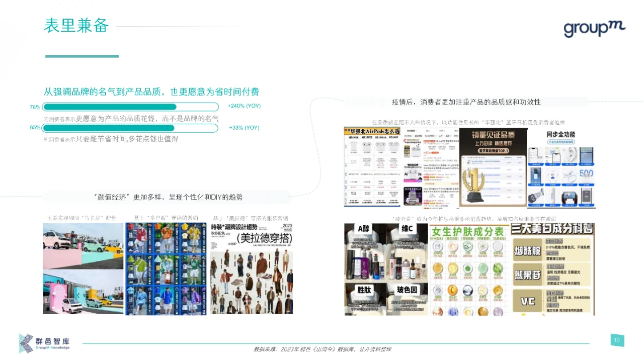Click the VC label in whitening image
This screenshot has width=644, height=362.
point(528,301)
